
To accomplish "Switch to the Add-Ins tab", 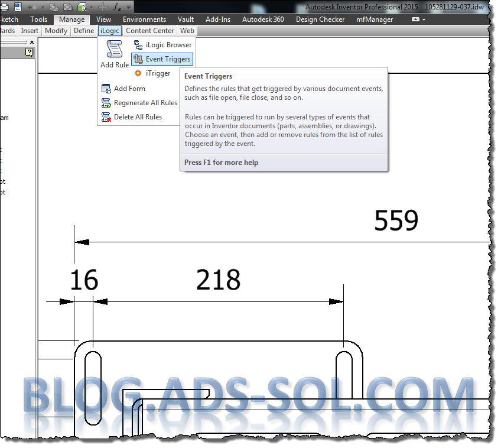I will [x=218, y=20].
